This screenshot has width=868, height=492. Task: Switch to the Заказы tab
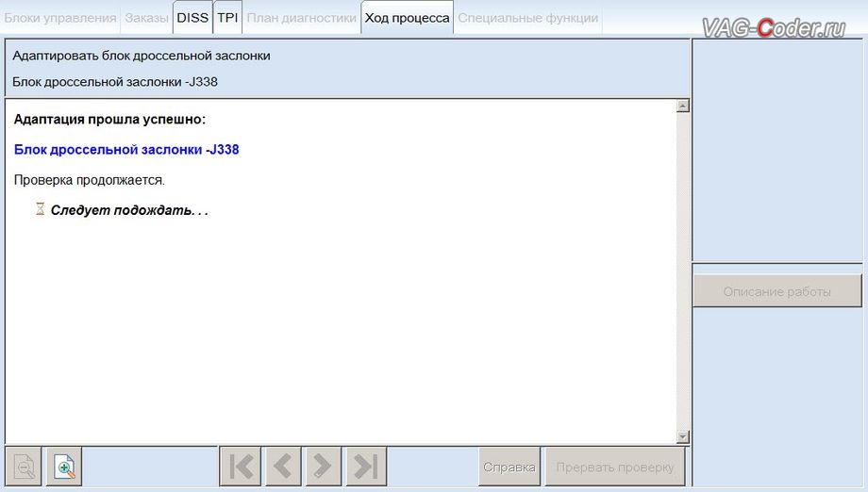click(x=146, y=18)
